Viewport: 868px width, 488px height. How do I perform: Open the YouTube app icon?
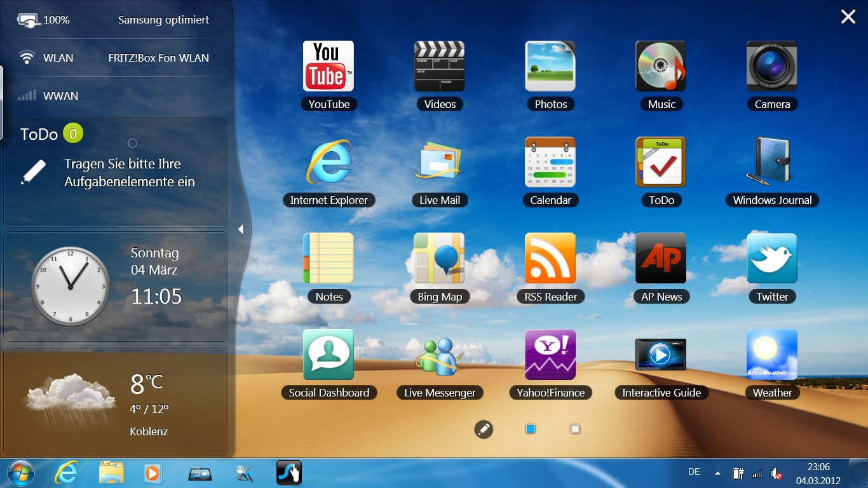pyautogui.click(x=329, y=67)
